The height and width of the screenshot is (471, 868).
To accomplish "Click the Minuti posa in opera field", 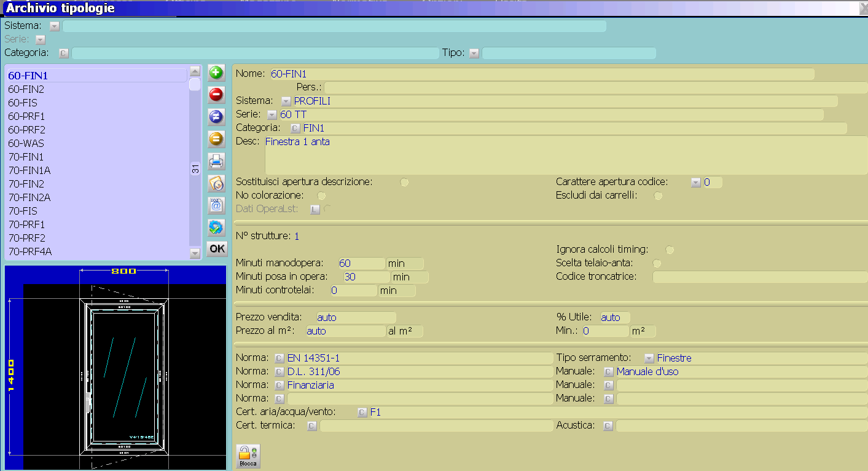I will point(366,277).
